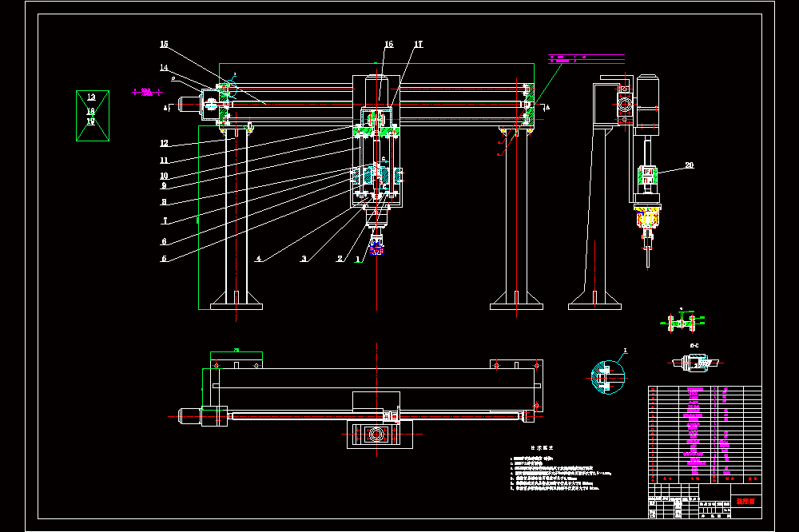
Task: Click the C-C section view drawing
Action: [x=694, y=363]
